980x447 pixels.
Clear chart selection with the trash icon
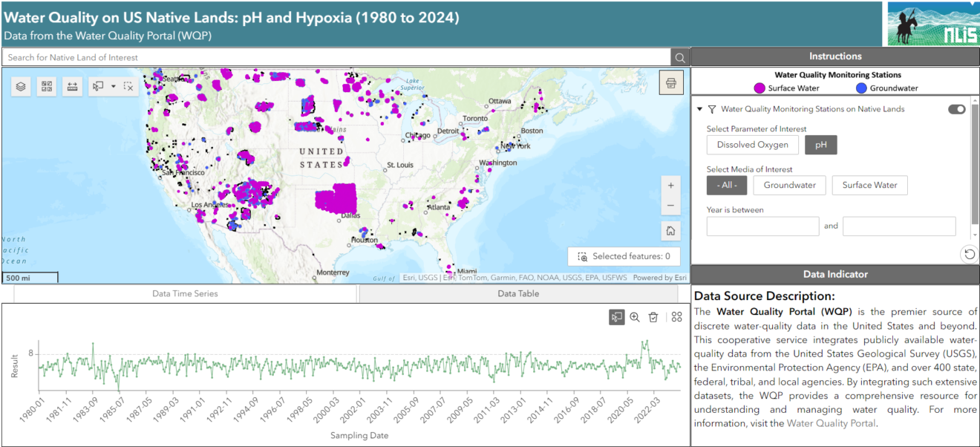click(653, 317)
